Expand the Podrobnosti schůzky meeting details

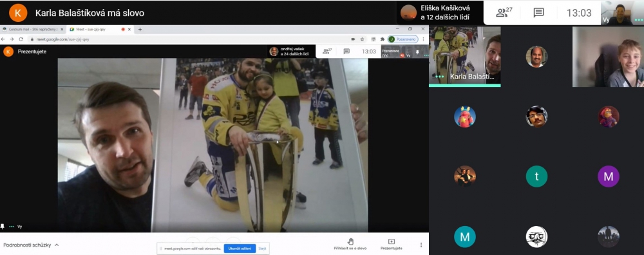coord(31,245)
